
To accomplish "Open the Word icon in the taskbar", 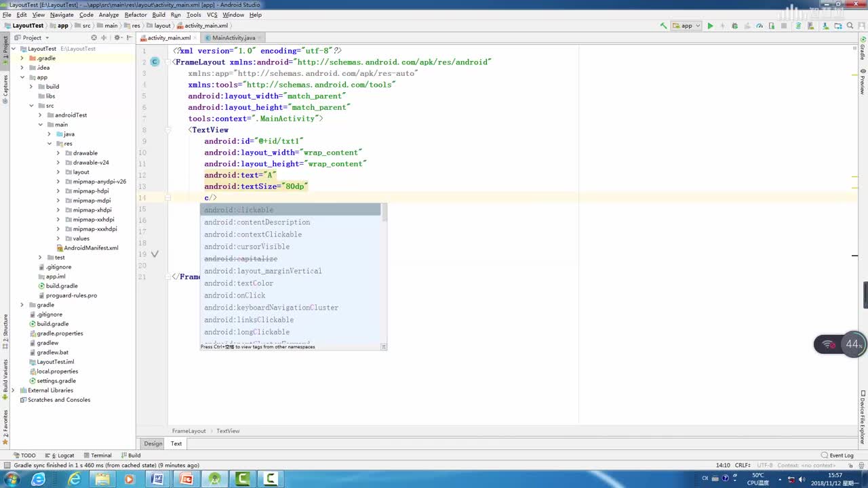I will pyautogui.click(x=157, y=479).
